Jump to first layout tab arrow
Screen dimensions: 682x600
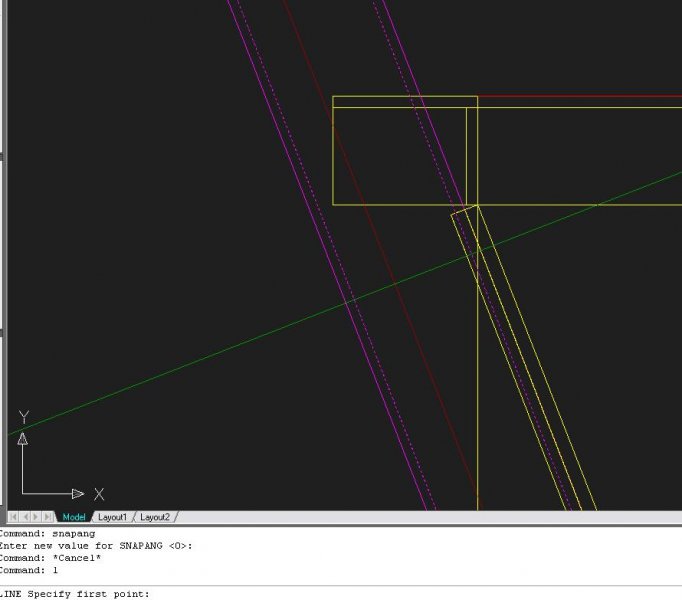click(13, 517)
